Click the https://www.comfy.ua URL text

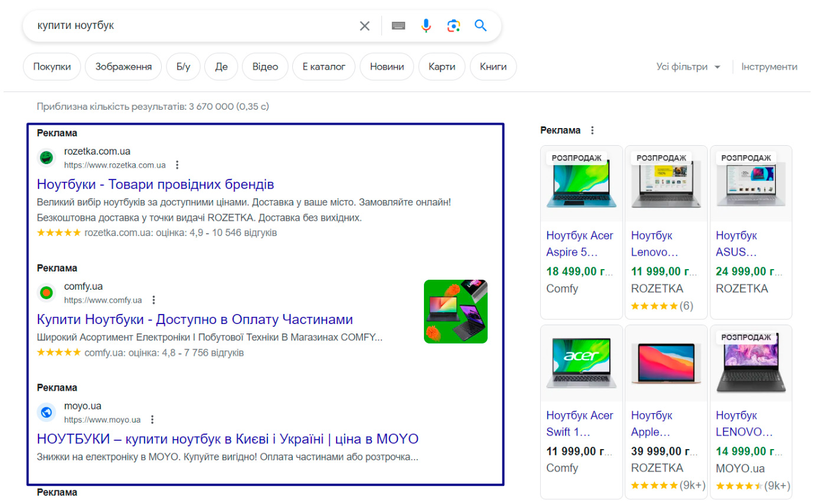pos(103,300)
